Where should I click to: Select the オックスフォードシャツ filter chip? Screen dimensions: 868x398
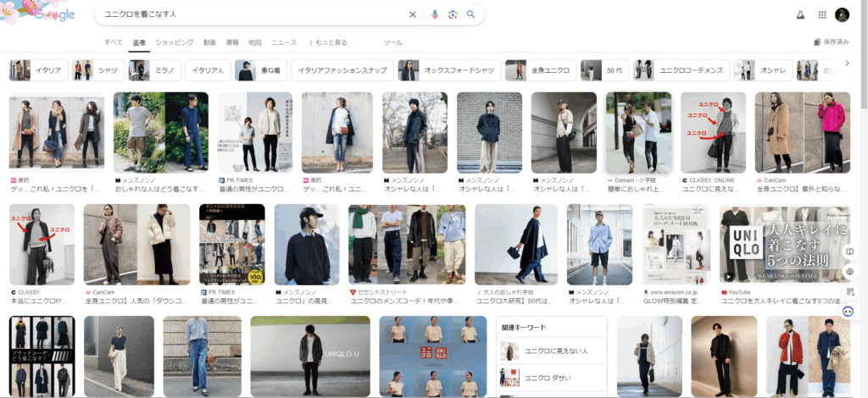448,70
